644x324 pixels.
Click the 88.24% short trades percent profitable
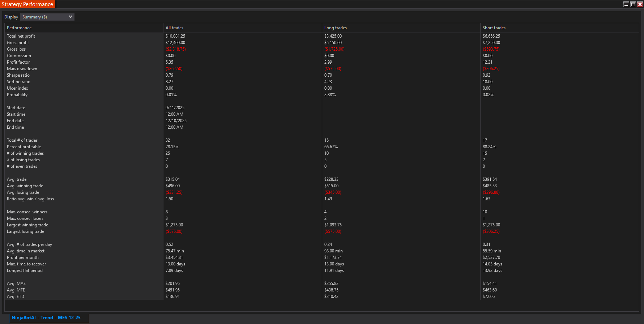pyautogui.click(x=489, y=147)
